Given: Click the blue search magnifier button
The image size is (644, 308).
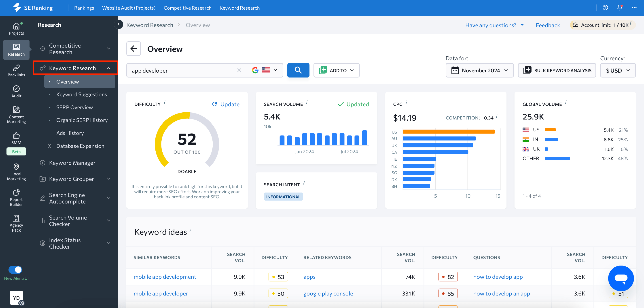Looking at the screenshot, I should click(298, 70).
